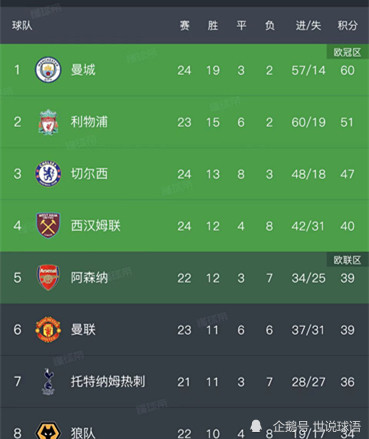Open the 西汉姆联 team name
This screenshot has width=369, height=439.
[x=95, y=226]
